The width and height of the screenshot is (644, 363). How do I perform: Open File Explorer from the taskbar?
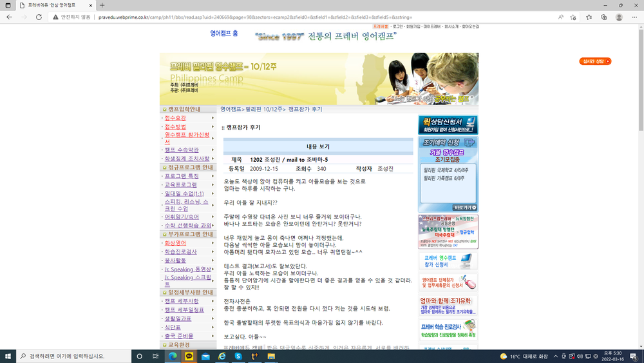(x=271, y=357)
